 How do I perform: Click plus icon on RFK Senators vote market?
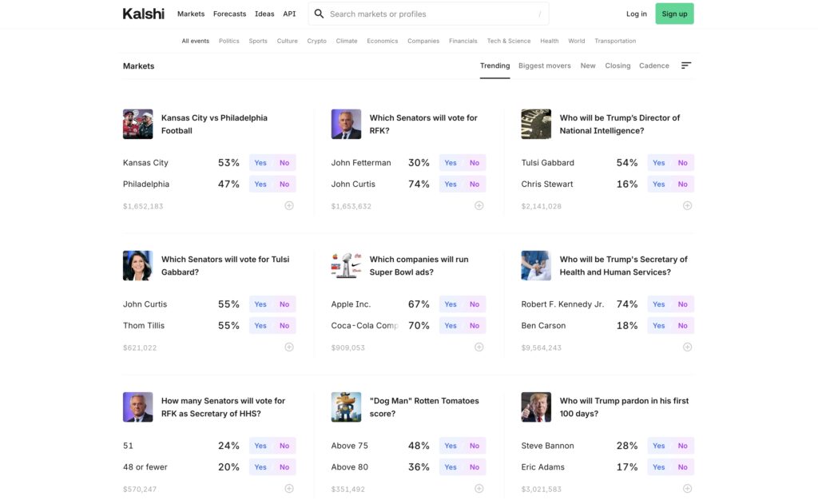pyautogui.click(x=479, y=205)
